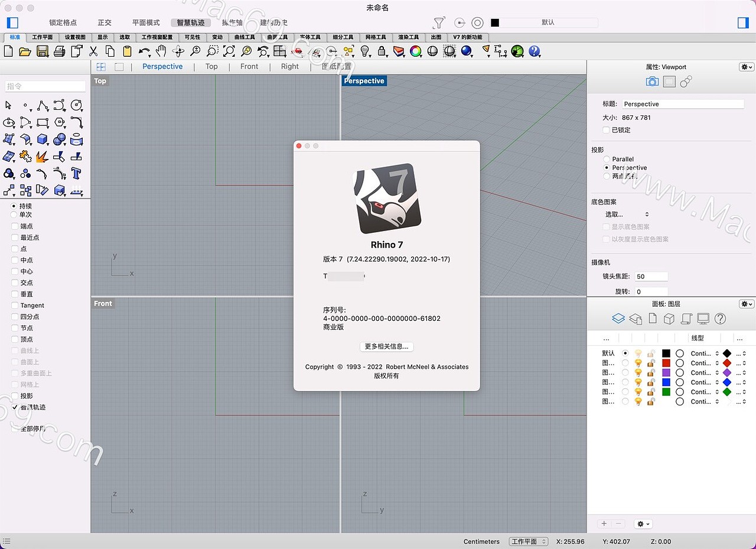Open the gear dropdown on 属性 Viewport panel

(745, 67)
